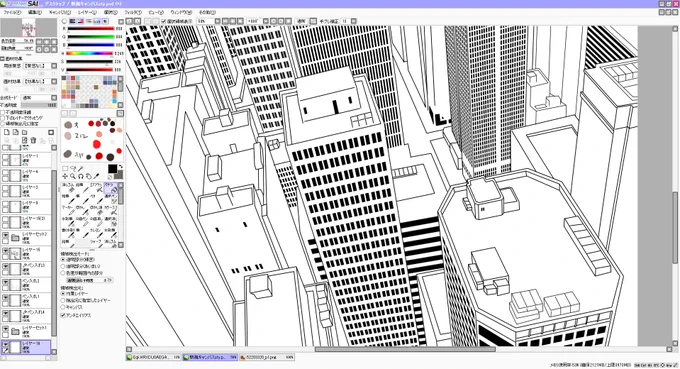Toggle the アンチエイリアス anti-aliasing checkbox
This screenshot has height=369, width=680.
(x=63, y=315)
